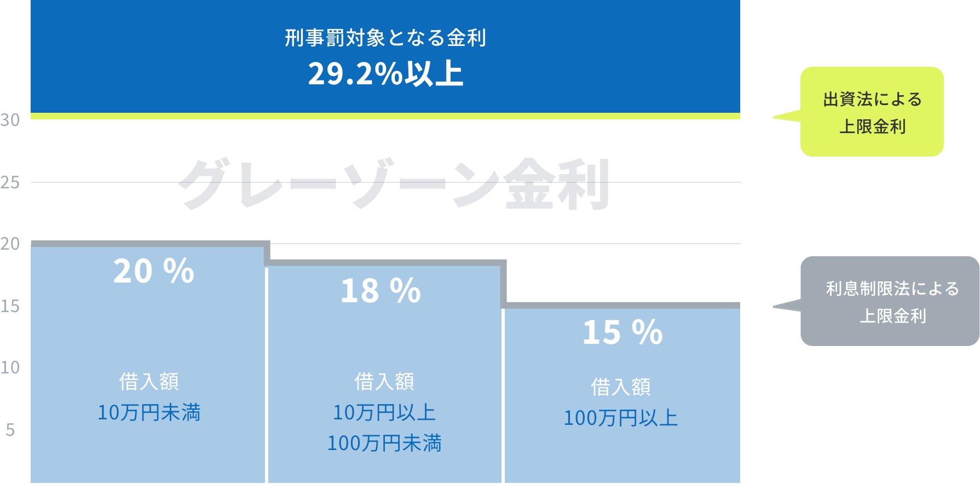Select the "29.2%以上" text in the blue banner
980x484 pixels.
385,74
